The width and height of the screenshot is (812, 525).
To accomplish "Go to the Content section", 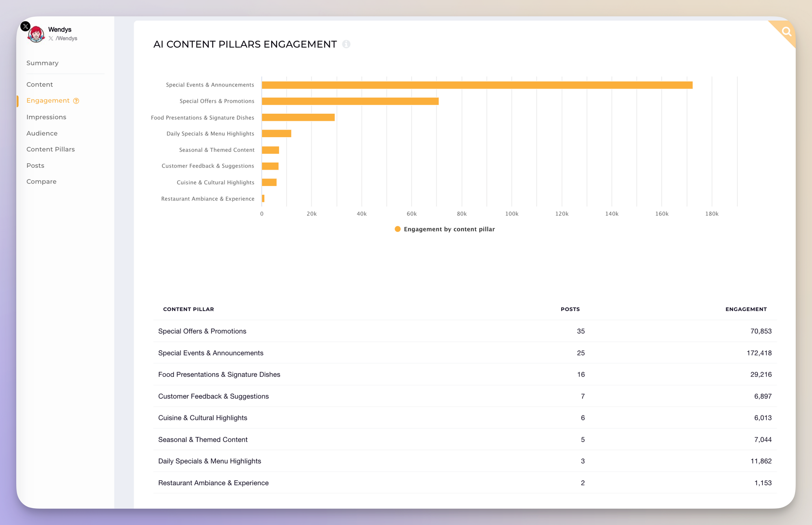I will pos(40,84).
